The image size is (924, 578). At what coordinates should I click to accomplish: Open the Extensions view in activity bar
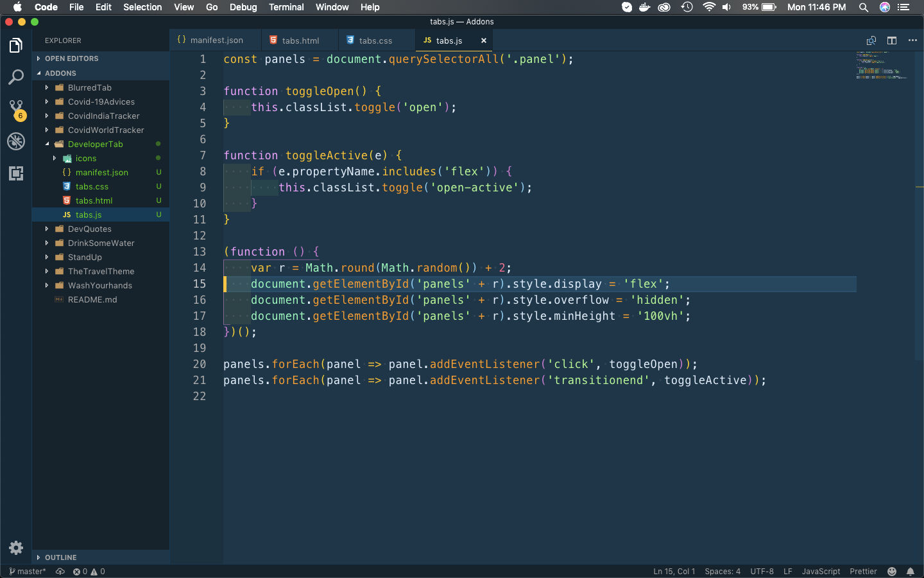[16, 173]
